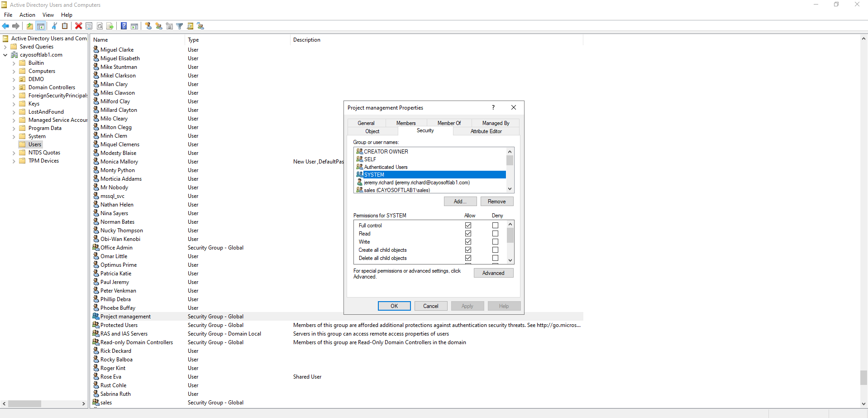Image resolution: width=868 pixels, height=418 pixels.
Task: Click the filter funnel toolbar icon
Action: tap(180, 26)
